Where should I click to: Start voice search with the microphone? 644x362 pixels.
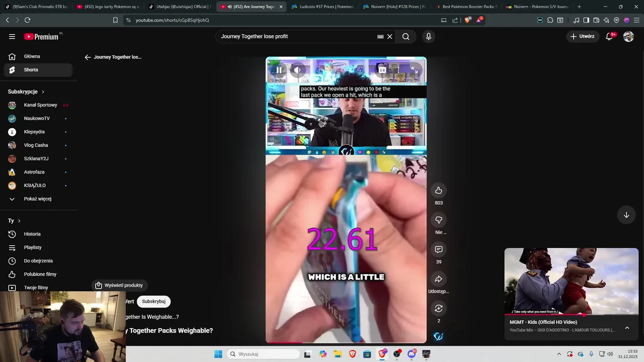429,36
